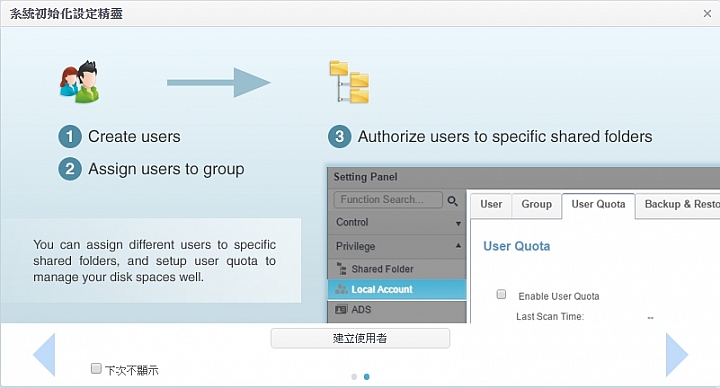Click the 建立使用者 button
This screenshot has height=388, width=720.
[x=360, y=338]
